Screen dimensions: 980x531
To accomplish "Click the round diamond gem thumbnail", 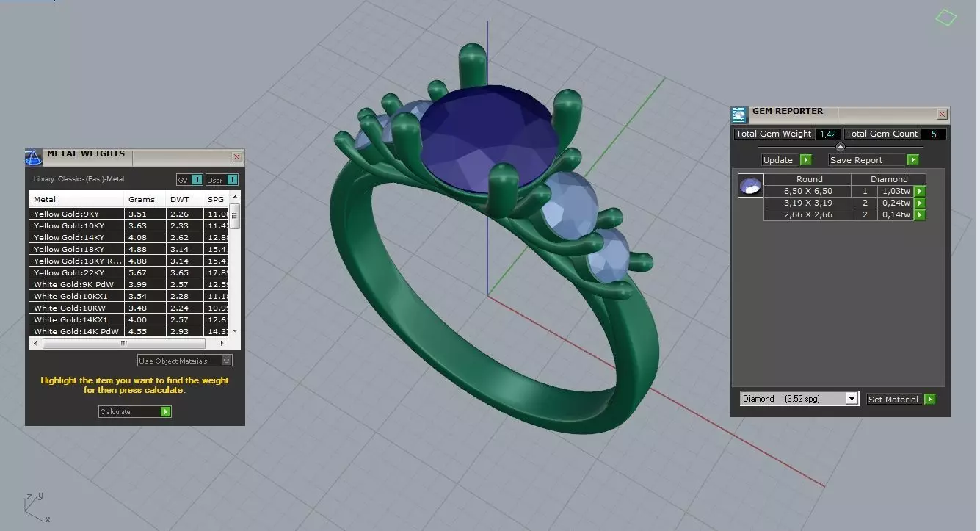I will pos(750,186).
